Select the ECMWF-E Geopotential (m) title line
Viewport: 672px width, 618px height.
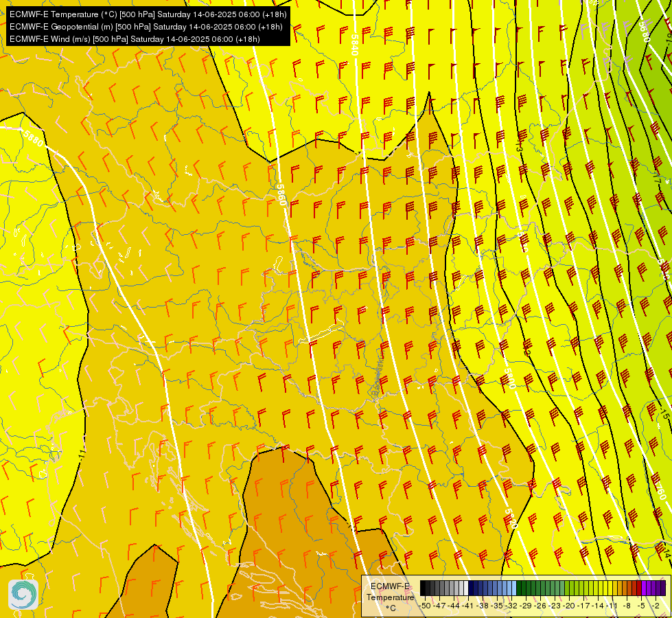[x=146, y=27]
